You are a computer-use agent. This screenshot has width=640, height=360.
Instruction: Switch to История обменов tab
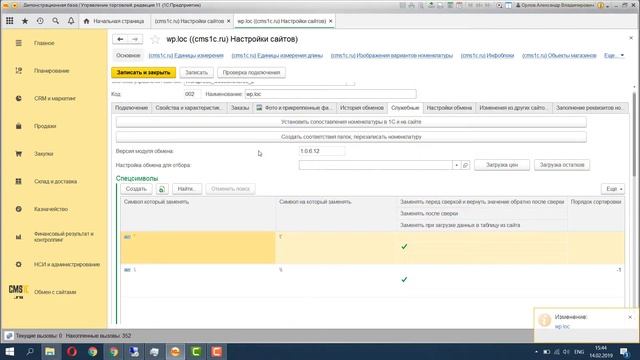click(362, 108)
